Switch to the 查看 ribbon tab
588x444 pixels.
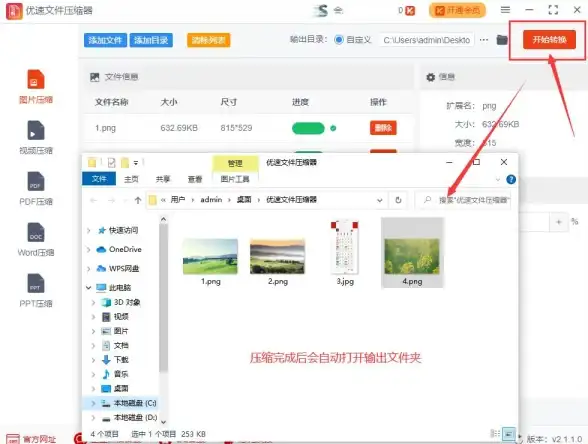tap(195, 179)
